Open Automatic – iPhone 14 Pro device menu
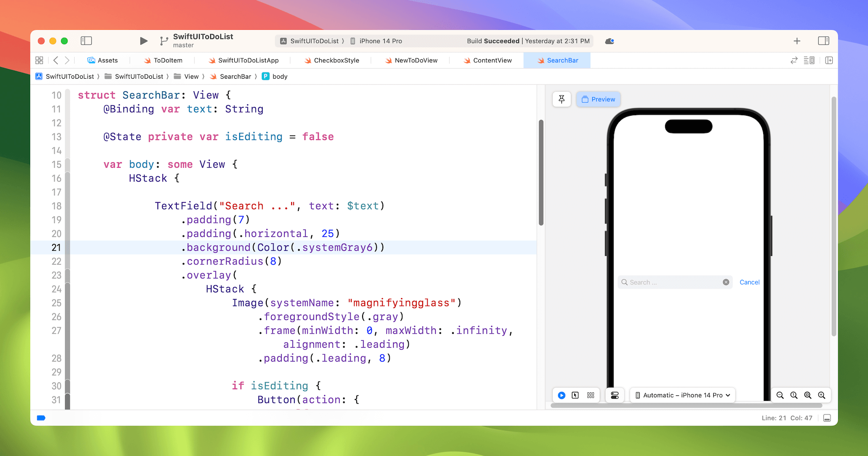 tap(683, 395)
